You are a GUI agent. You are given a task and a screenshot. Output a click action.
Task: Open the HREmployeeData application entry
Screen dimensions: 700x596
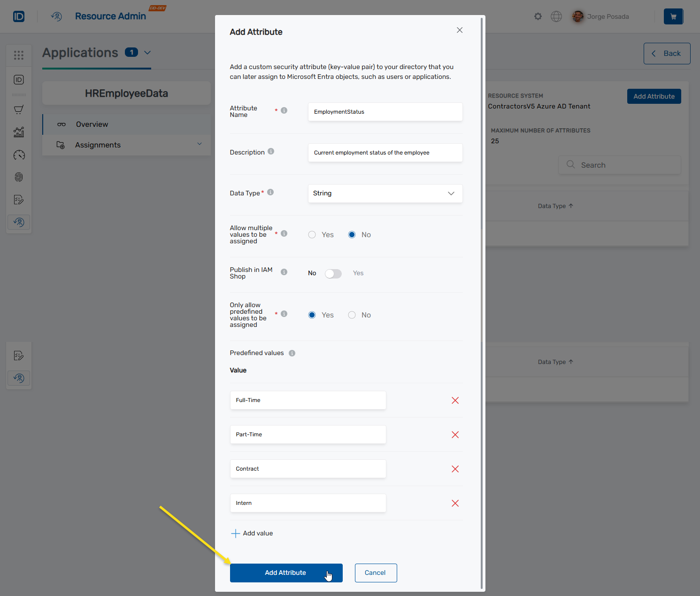[x=126, y=93]
